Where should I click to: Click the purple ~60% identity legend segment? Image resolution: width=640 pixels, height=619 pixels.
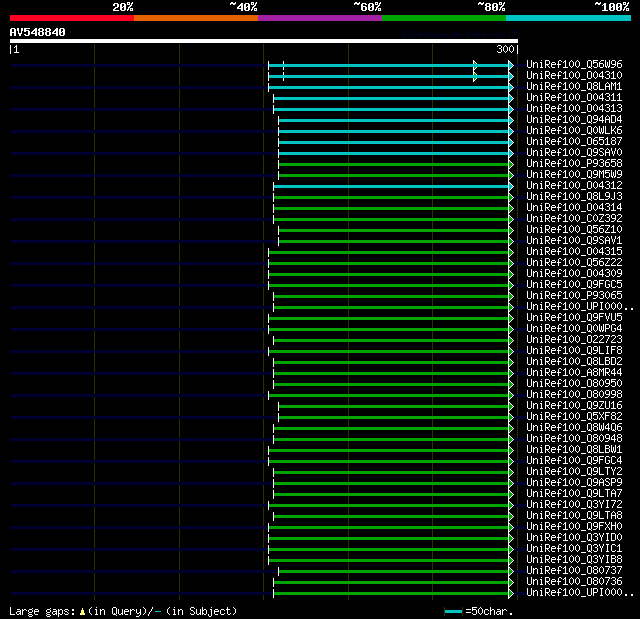(x=320, y=18)
